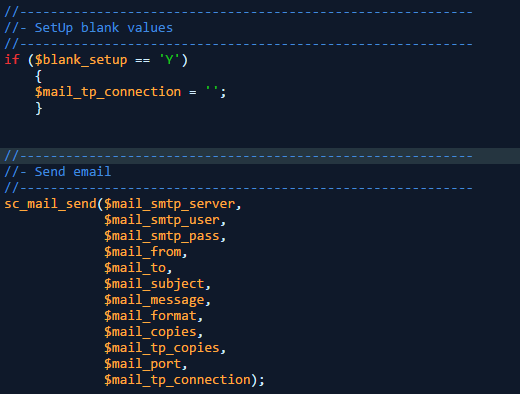
Task: Click the 'Y' string literal in the if condition
Action: [169, 60]
